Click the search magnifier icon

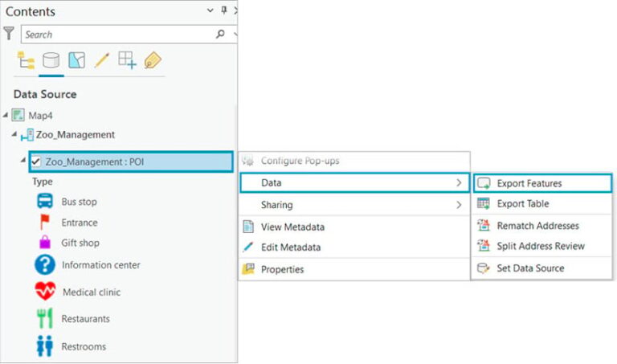(x=220, y=35)
